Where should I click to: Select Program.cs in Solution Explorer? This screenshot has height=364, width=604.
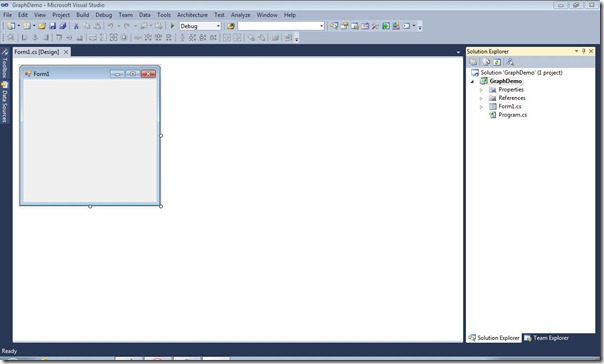click(512, 115)
